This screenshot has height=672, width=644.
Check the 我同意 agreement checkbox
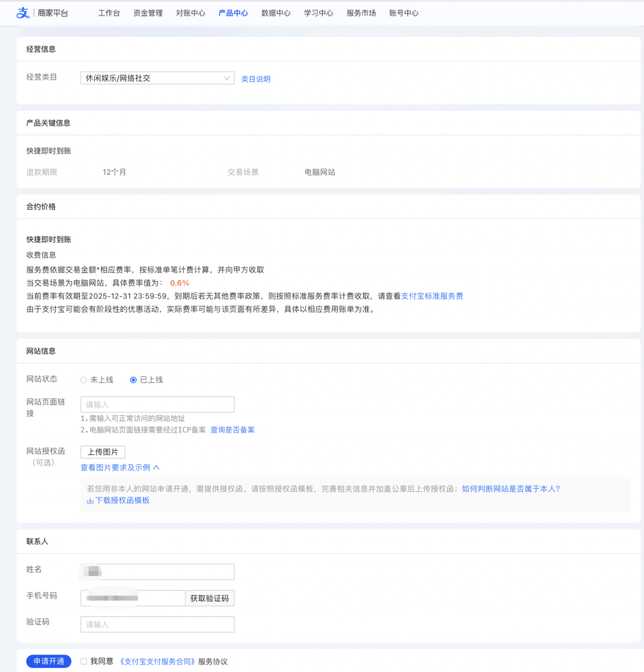83,661
